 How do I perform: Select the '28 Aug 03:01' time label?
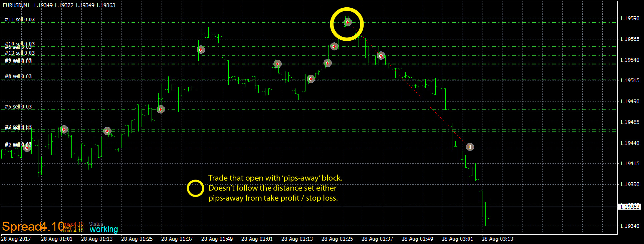(457, 239)
